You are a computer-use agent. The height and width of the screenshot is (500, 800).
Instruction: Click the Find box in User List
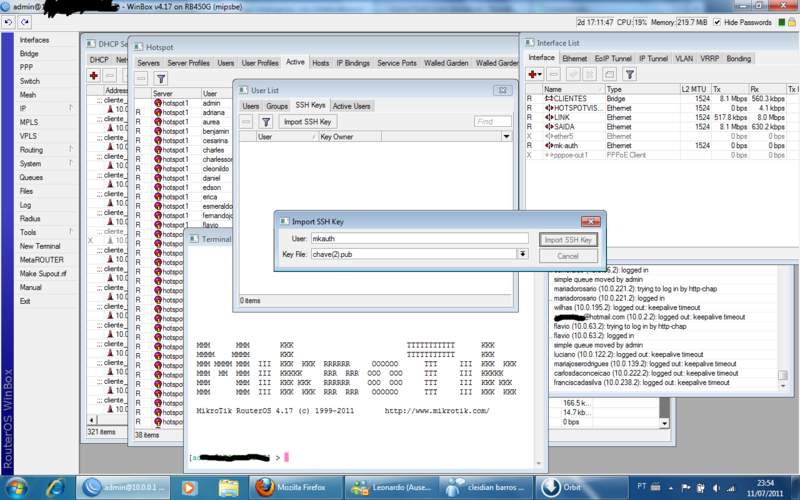[492, 121]
